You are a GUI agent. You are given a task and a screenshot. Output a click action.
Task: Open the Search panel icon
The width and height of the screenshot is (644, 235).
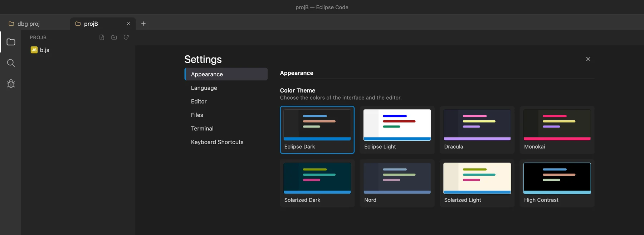11,63
